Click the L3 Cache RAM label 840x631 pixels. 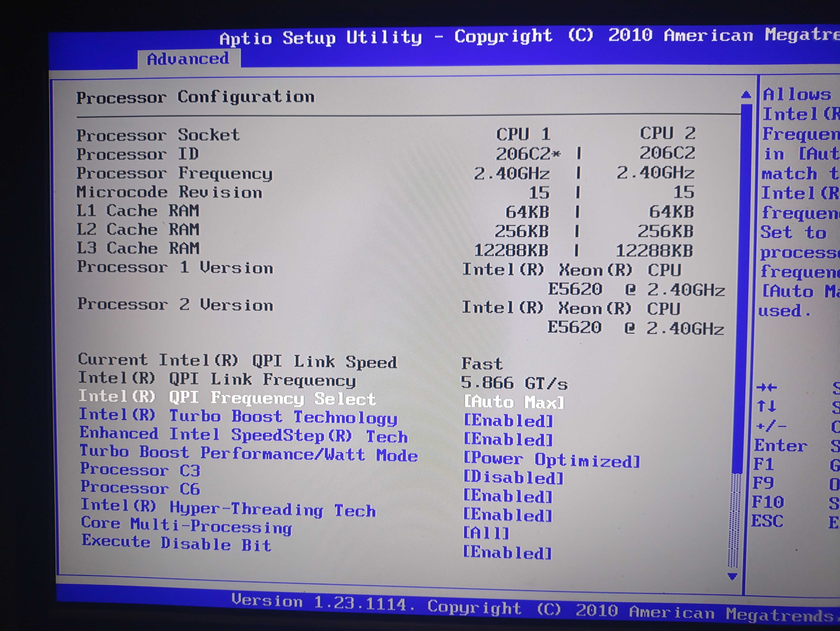pos(138,248)
